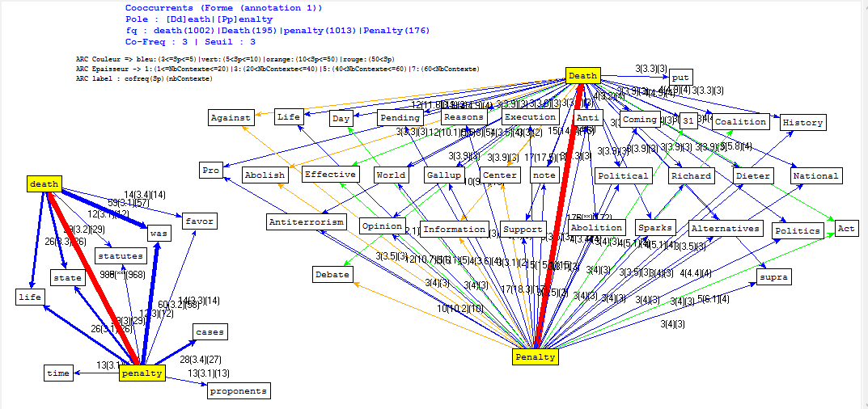
Task: Click the 'Politics' node
Action: click(x=798, y=230)
